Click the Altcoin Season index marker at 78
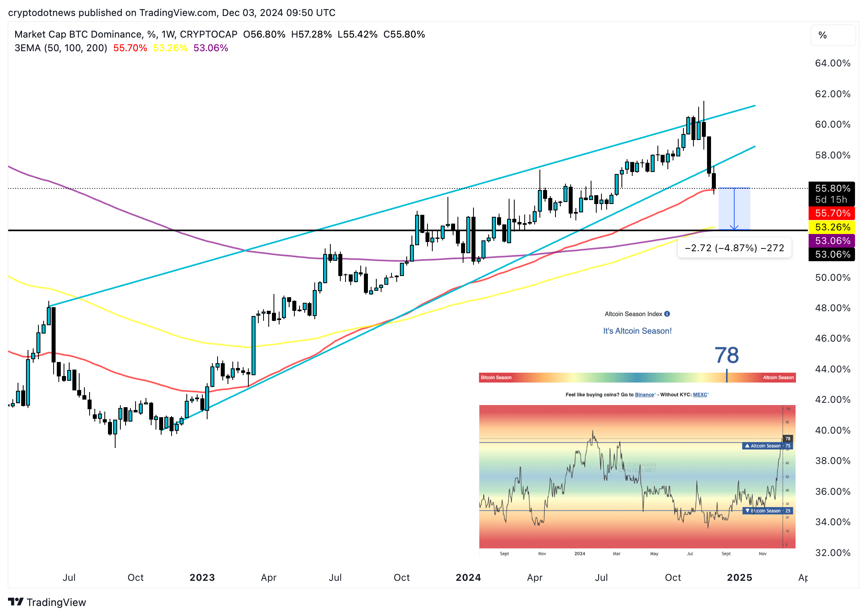This screenshot has width=867, height=616. pos(727,376)
